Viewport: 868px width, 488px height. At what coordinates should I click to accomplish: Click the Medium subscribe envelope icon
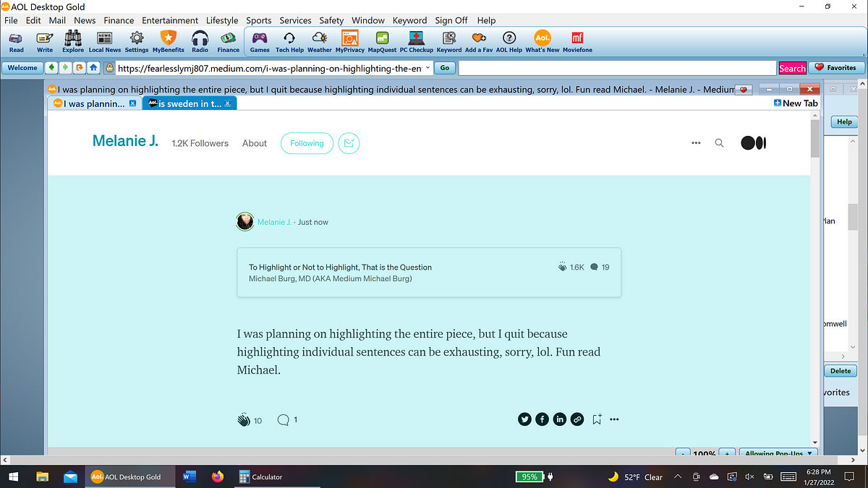pos(349,143)
